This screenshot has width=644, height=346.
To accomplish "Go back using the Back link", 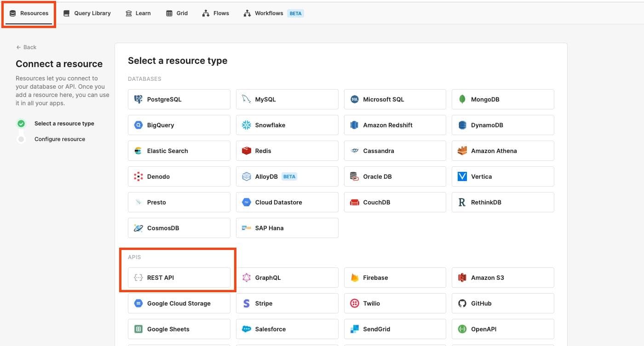I will tap(26, 47).
